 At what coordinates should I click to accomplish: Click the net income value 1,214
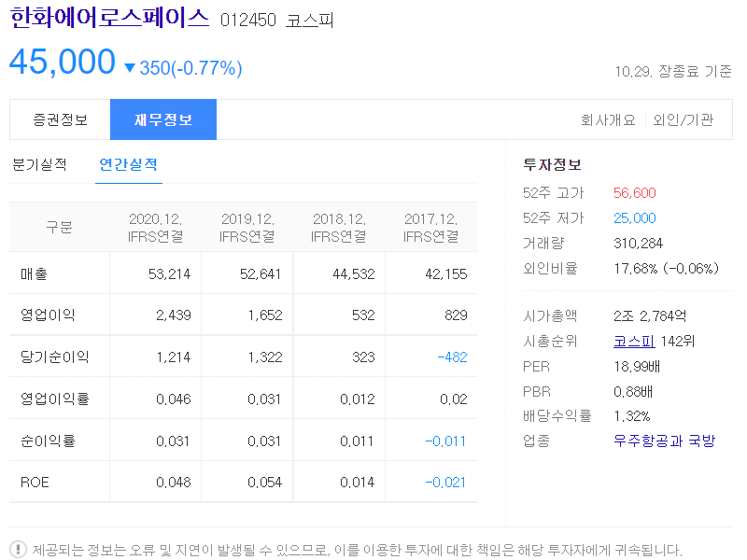tap(174, 357)
